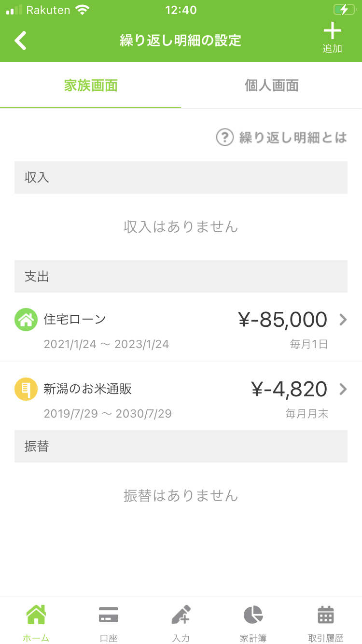Expand 新潟のお米通販 entry with chevron arrow
The height and width of the screenshot is (644, 362).
pyautogui.click(x=343, y=389)
